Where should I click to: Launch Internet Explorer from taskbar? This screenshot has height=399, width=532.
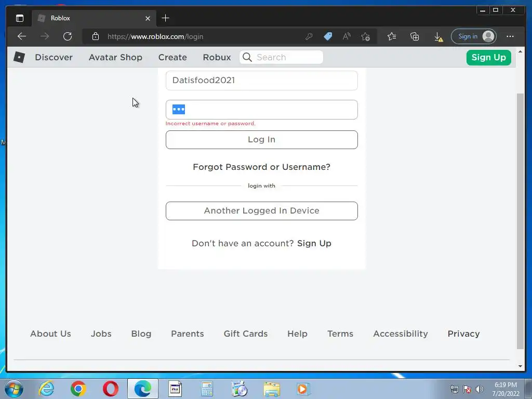click(x=46, y=389)
